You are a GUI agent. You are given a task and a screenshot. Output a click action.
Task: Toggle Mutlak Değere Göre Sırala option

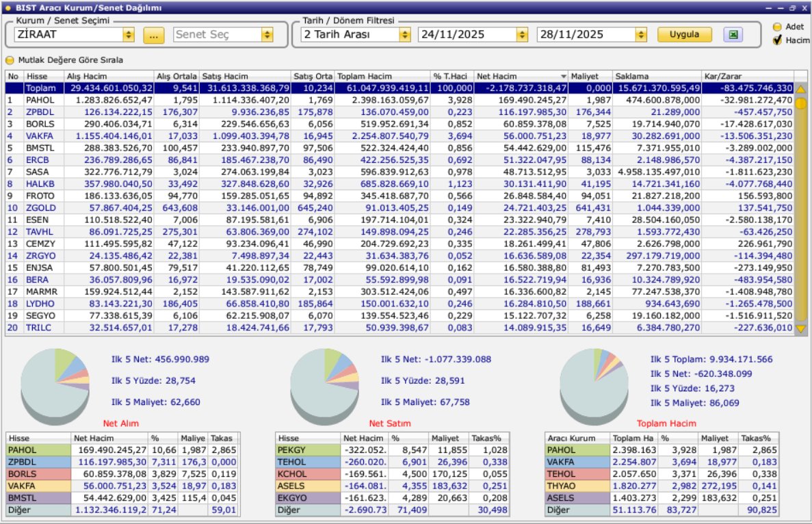10,60
